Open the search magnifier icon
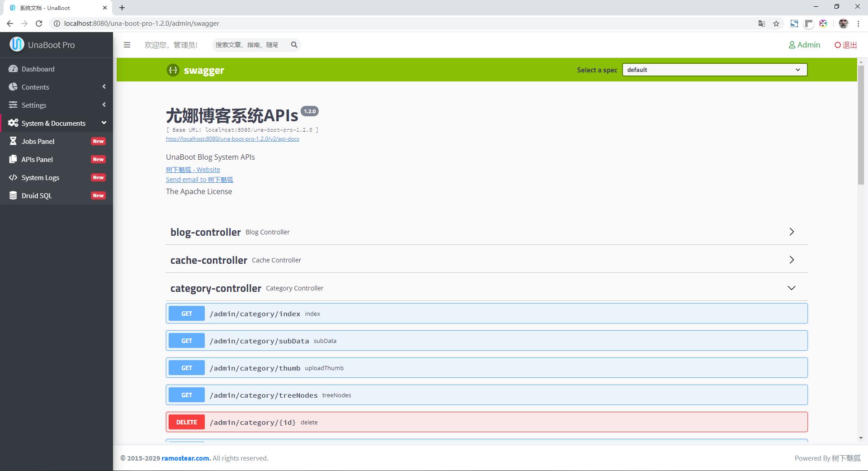Screen dimensions: 868x471 [294, 45]
